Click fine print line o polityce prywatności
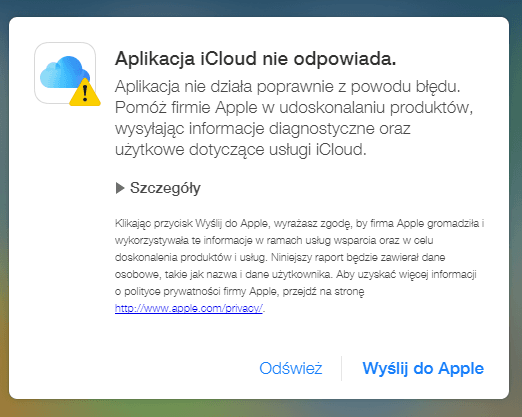 tap(239, 292)
